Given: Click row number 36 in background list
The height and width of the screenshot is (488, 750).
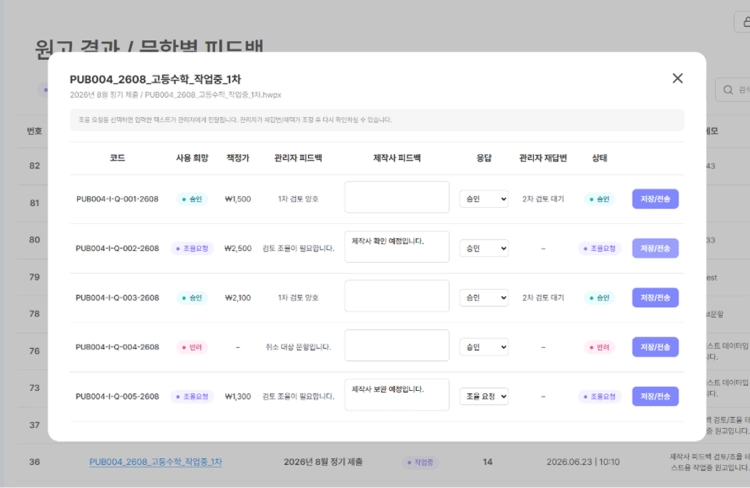Looking at the screenshot, I should 34,462.
